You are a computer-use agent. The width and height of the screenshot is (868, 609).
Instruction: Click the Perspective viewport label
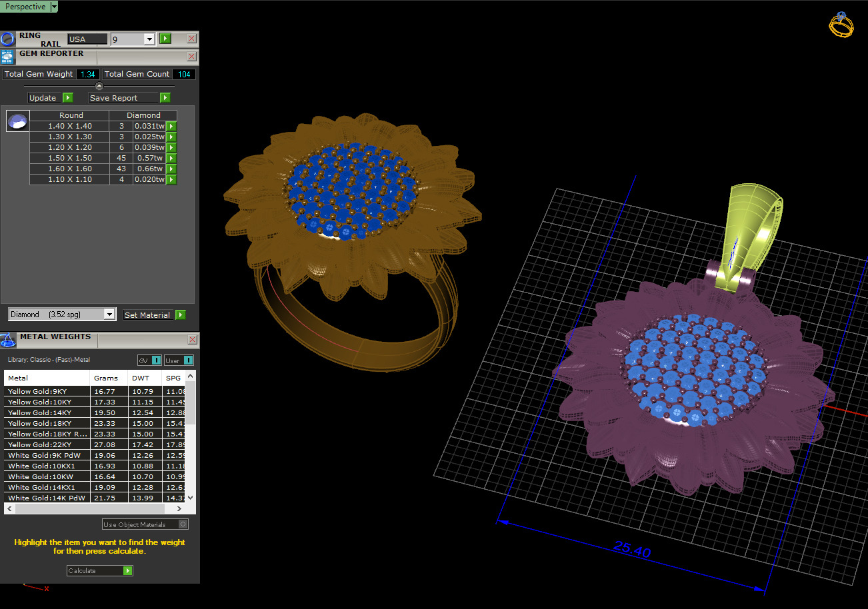[x=25, y=7]
